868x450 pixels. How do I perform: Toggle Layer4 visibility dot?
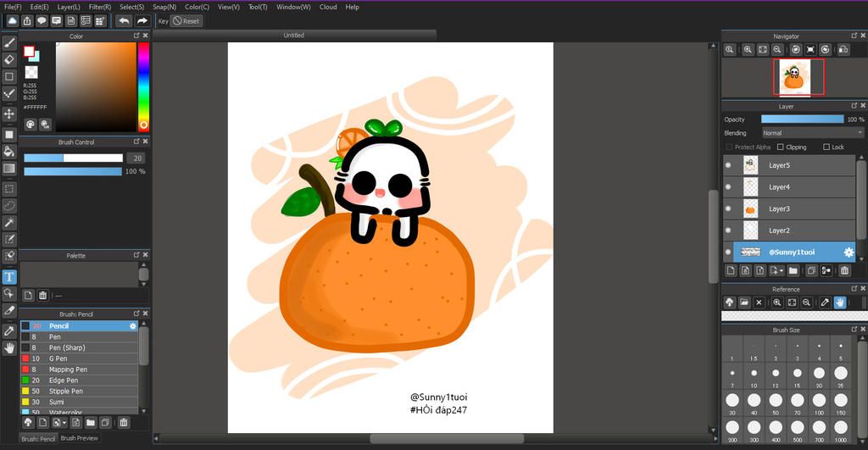pos(728,187)
